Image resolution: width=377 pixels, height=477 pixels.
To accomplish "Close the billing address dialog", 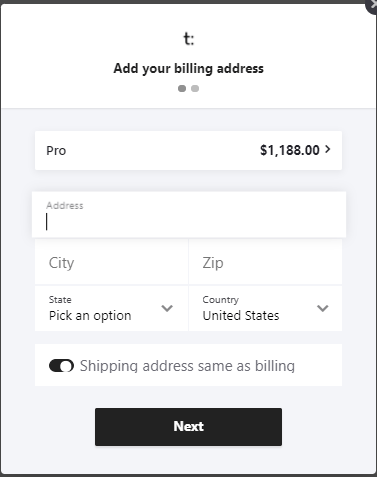I will click(x=372, y=5).
